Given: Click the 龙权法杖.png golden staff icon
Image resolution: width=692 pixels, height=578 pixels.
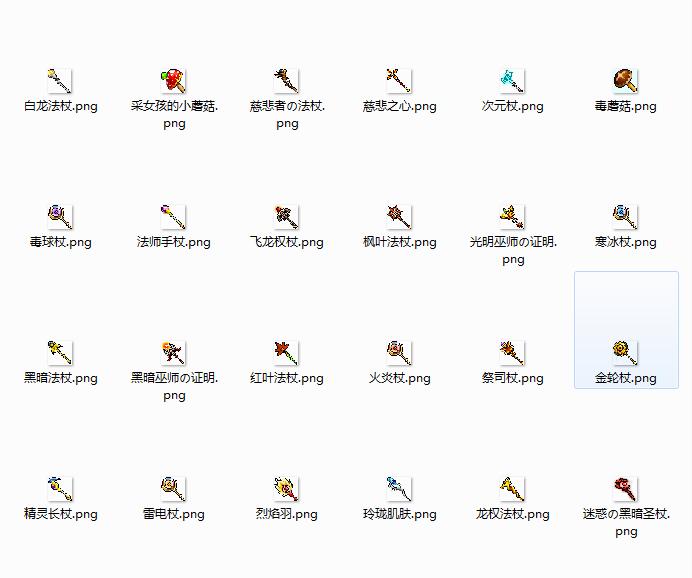Looking at the screenshot, I should click(511, 488).
